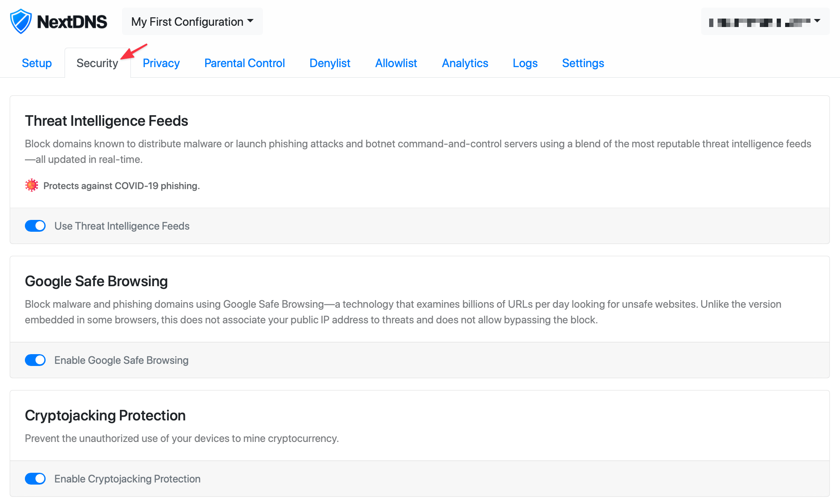Viewport: 840px width, 504px height.
Task: Click 'Prevent the unauthorized use' description text
Action: point(182,438)
